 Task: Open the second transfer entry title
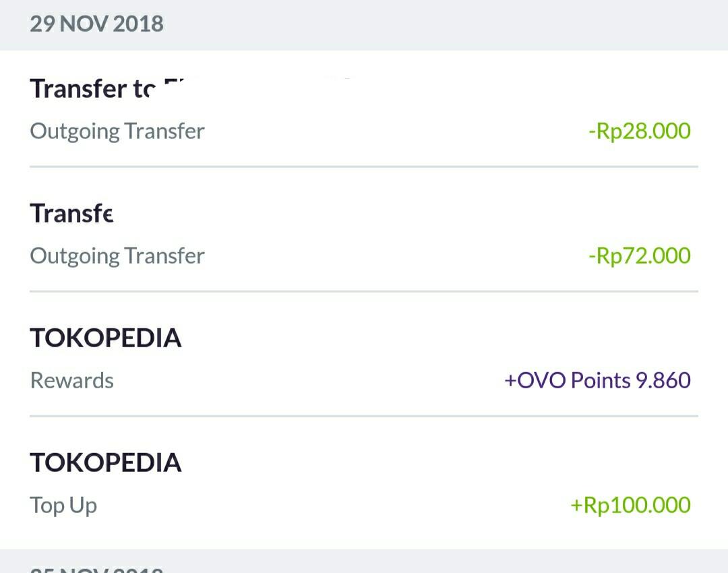pos(71,214)
